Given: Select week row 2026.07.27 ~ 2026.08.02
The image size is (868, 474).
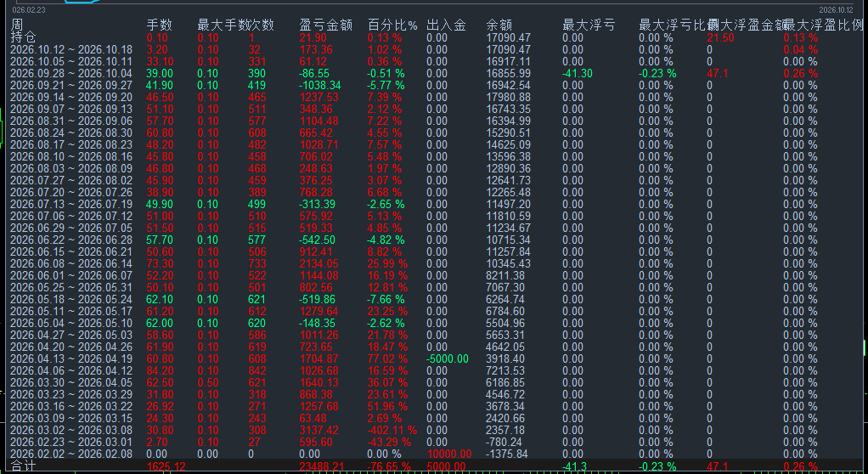Looking at the screenshot, I should pos(71,181).
